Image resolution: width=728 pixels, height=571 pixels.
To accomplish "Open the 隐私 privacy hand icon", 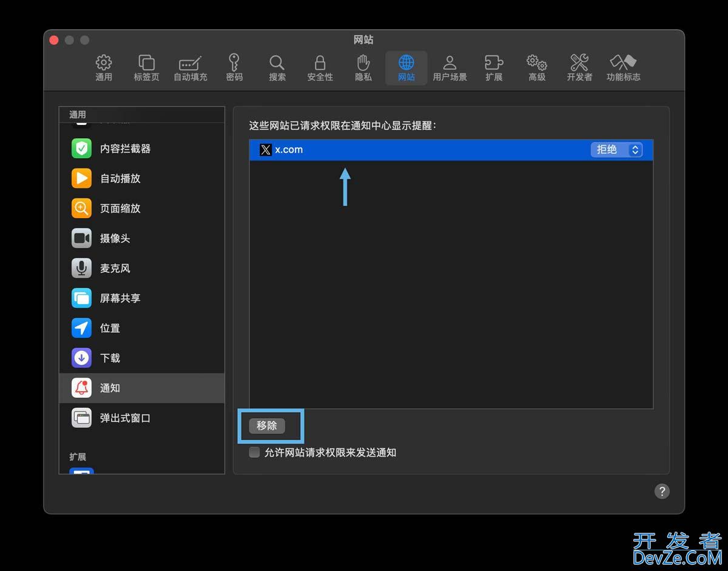I will (x=363, y=62).
